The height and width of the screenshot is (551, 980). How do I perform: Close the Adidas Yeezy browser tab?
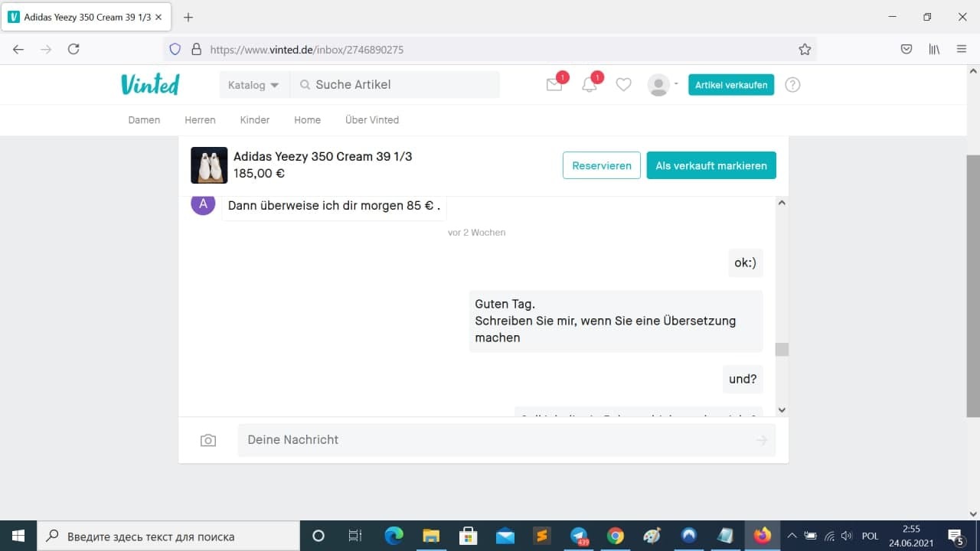160,17
